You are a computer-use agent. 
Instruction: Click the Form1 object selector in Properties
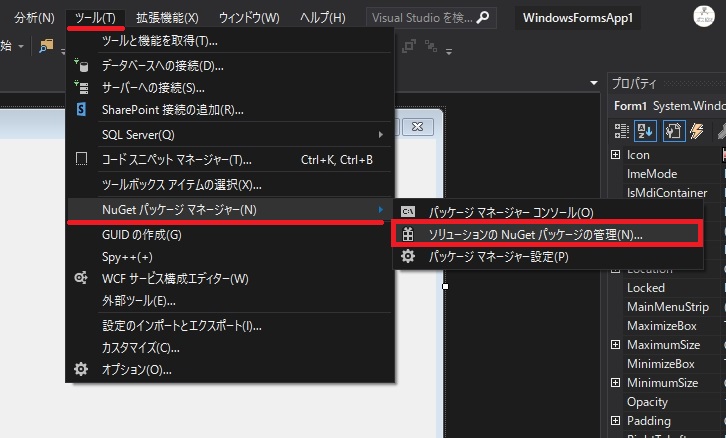(668, 106)
